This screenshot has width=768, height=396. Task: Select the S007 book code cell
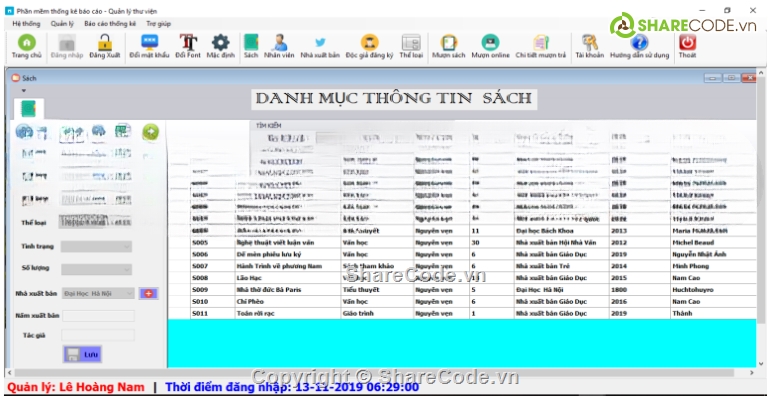click(x=213, y=266)
